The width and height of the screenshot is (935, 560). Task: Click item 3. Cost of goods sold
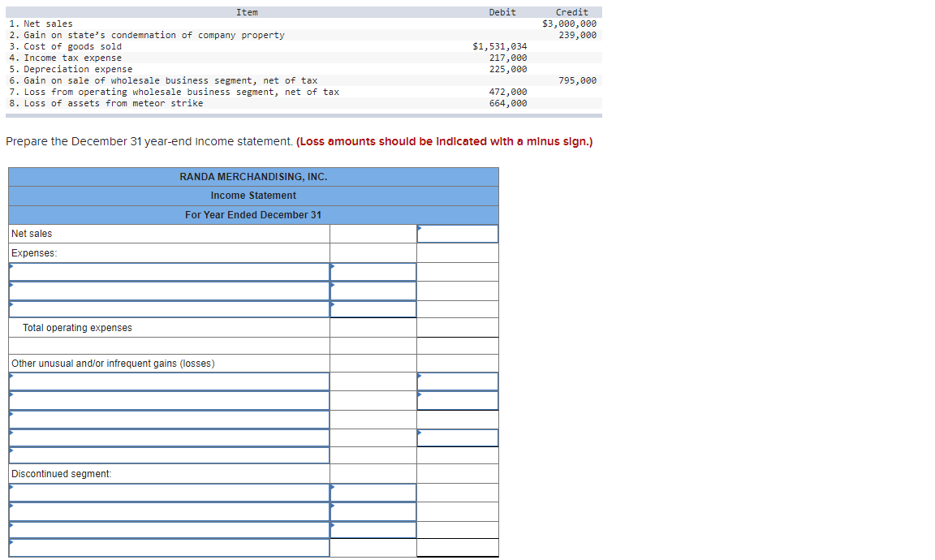click(x=66, y=46)
